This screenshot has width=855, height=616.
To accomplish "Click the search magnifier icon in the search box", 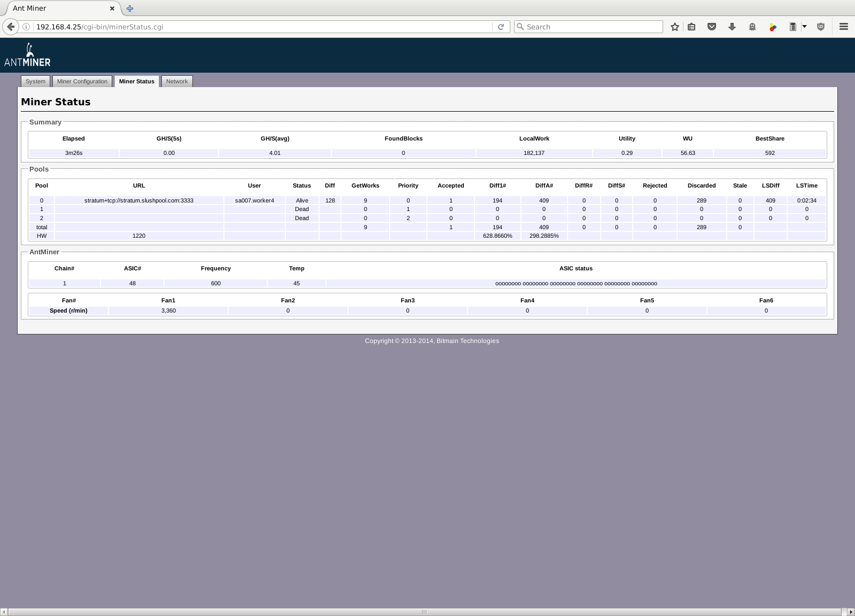I will coord(520,27).
